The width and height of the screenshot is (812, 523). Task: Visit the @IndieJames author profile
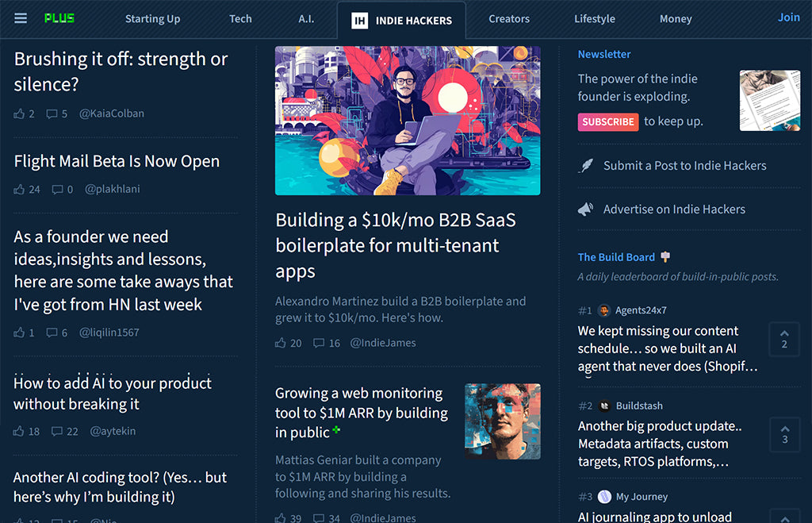(x=383, y=343)
